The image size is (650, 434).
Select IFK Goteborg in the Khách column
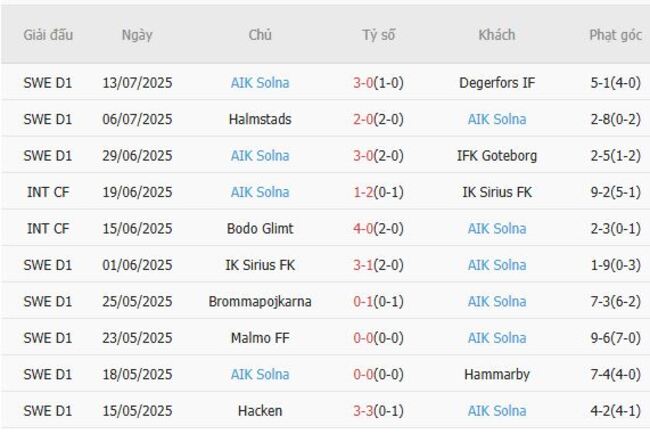pyautogui.click(x=496, y=156)
